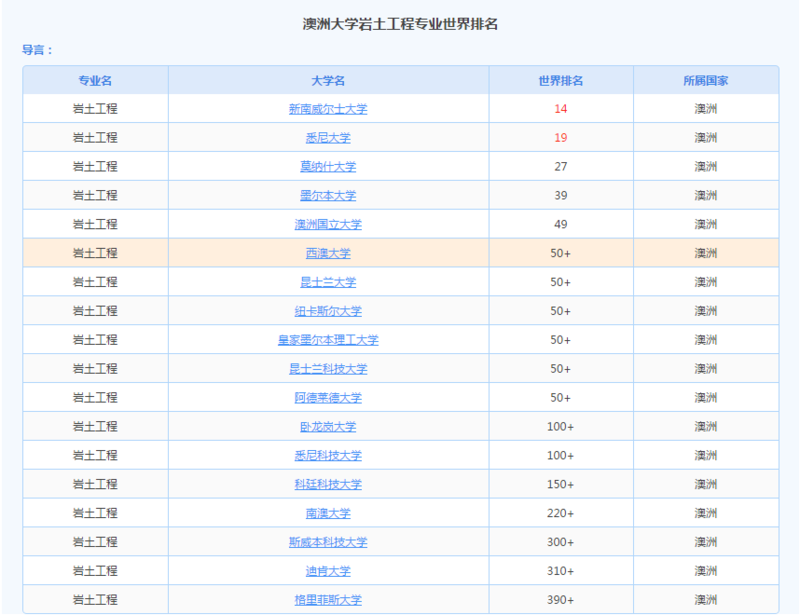Screen dimensions: 800x615
Task: Click the 50+ ranking in 纽卡斯尔大学 row
Action: point(561,311)
